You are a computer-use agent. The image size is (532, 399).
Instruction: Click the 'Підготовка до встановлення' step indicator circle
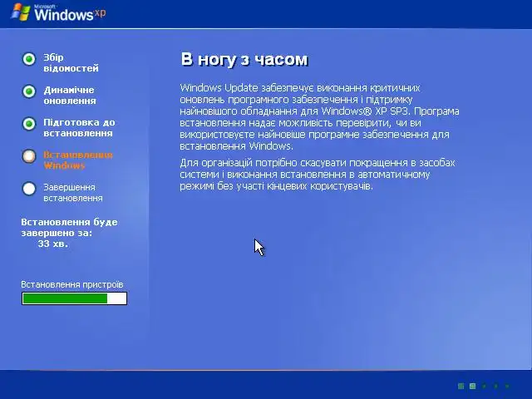click(29, 124)
